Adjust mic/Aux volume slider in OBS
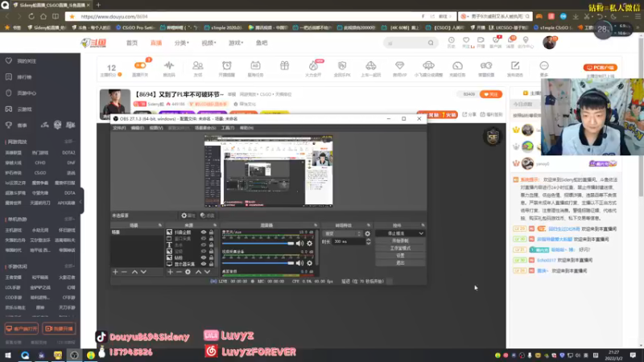 click(x=258, y=244)
